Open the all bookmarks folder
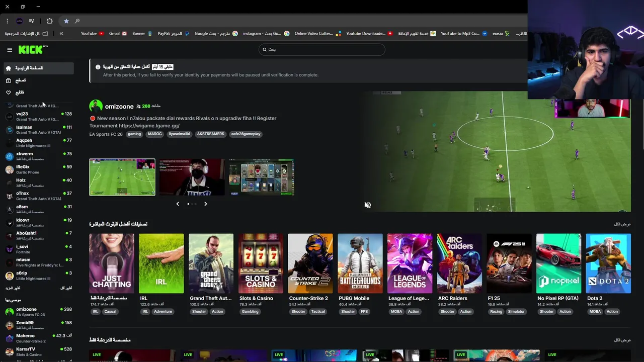The height and width of the screenshot is (362, 644). pos(27,34)
